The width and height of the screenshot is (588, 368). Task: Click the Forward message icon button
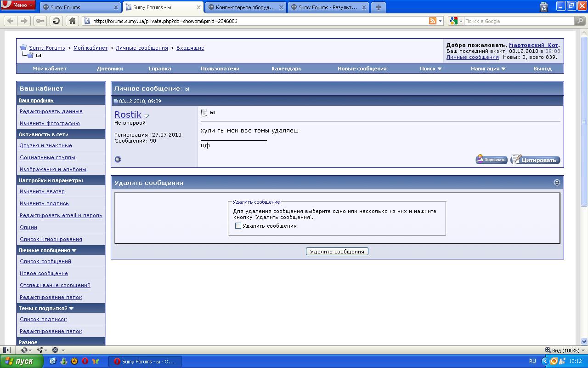coord(491,160)
